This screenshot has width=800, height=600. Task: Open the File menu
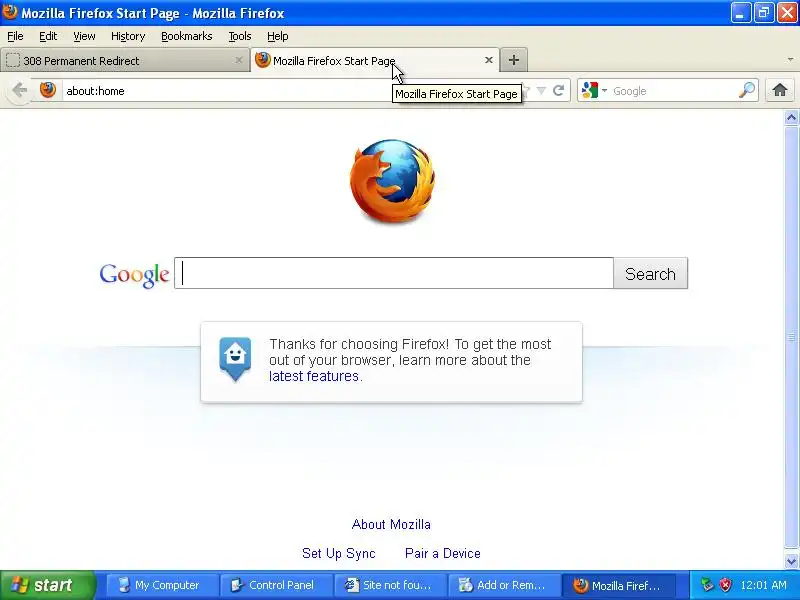15,36
